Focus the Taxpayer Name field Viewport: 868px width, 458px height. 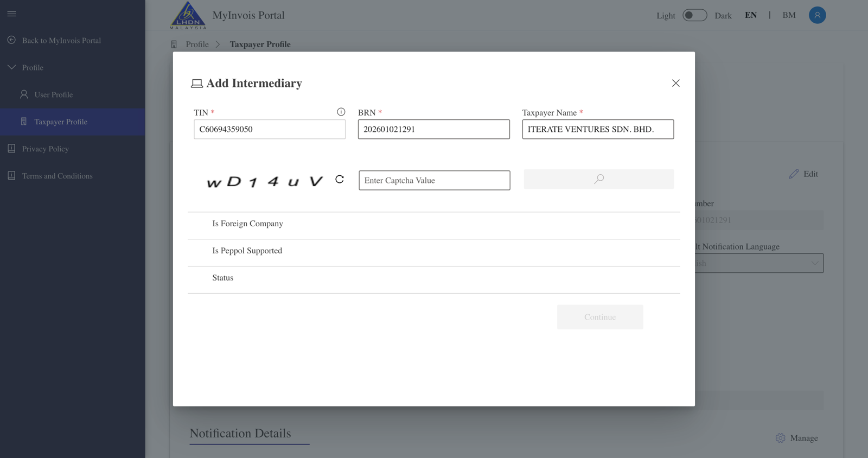598,129
